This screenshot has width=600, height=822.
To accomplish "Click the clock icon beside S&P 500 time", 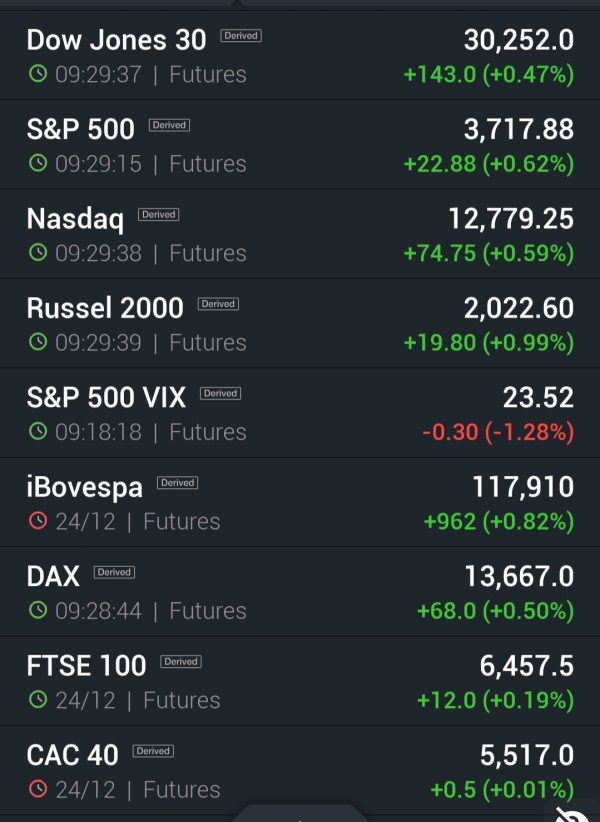I will pos(38,164).
